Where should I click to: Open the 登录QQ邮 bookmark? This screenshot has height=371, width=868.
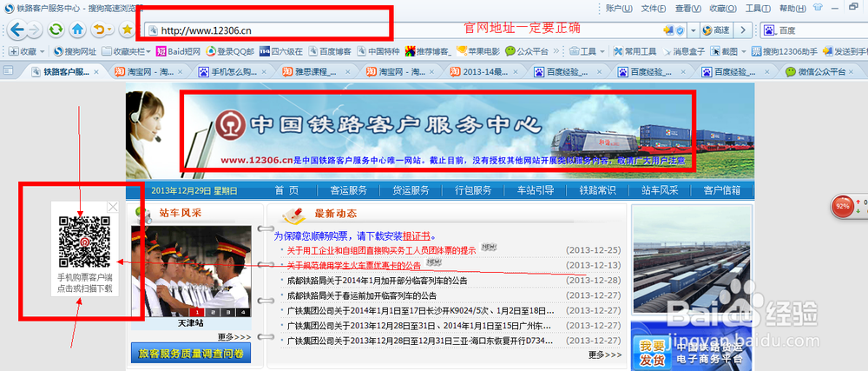pos(230,51)
